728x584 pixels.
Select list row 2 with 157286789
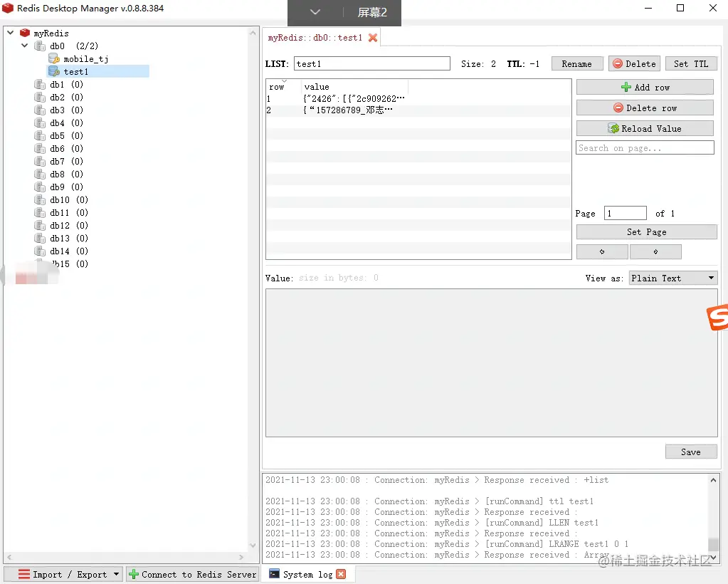click(418, 110)
